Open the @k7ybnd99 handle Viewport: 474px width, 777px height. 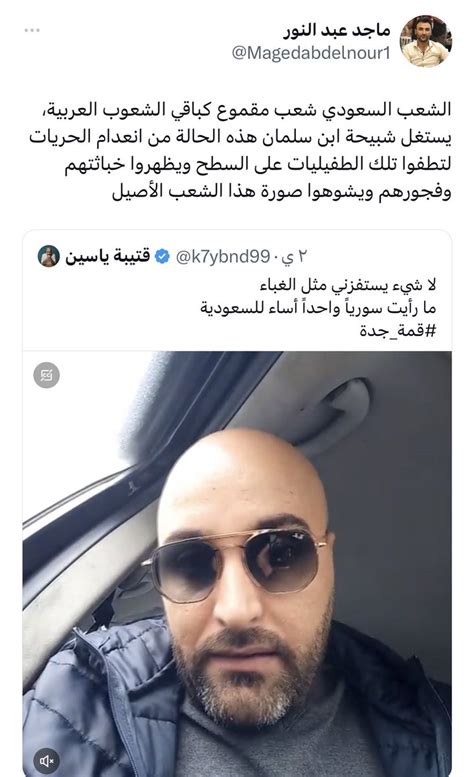pyautogui.click(x=223, y=257)
